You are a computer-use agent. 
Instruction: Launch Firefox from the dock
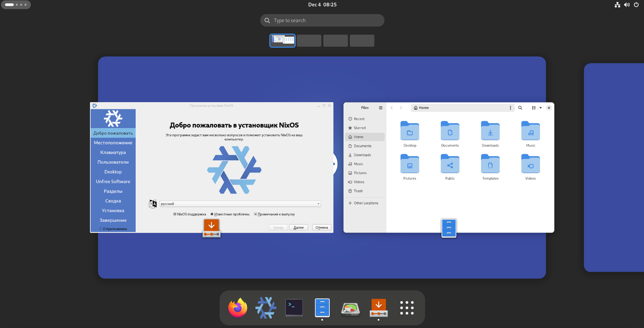[x=238, y=308]
